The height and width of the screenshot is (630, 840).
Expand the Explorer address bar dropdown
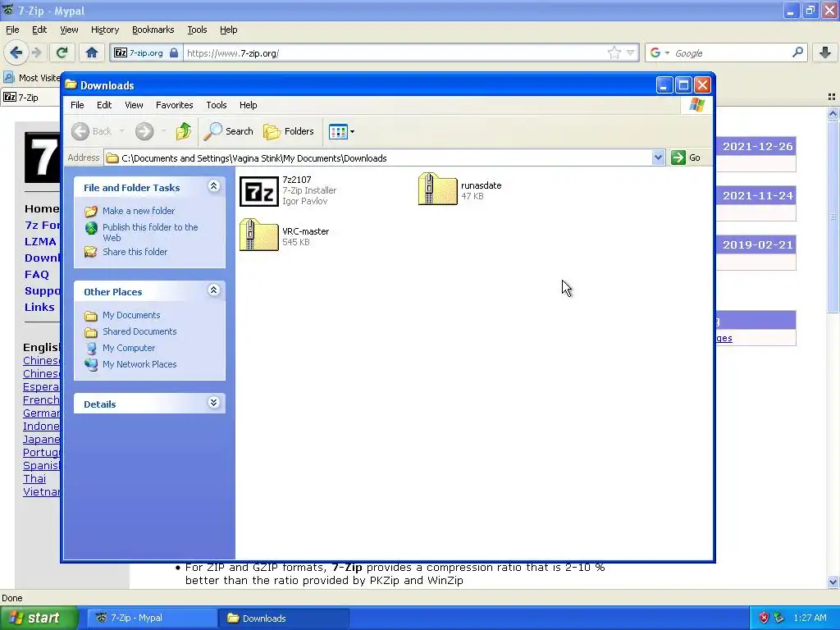[x=658, y=157]
